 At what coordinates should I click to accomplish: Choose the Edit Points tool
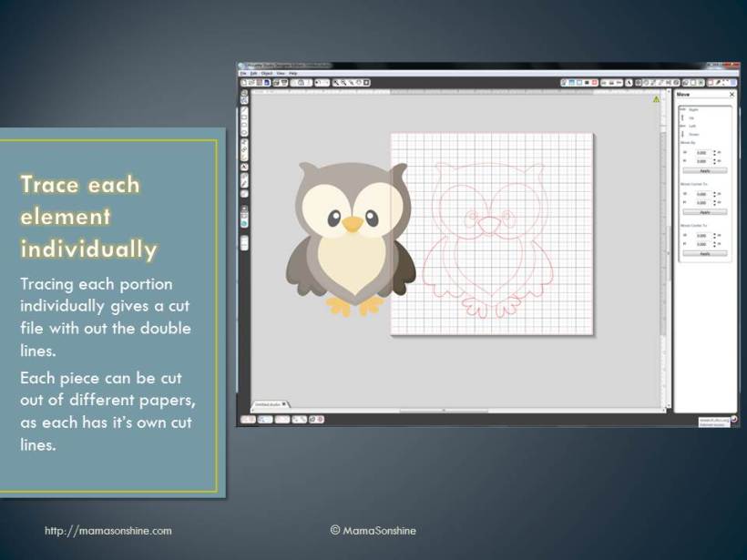pyautogui.click(x=244, y=101)
